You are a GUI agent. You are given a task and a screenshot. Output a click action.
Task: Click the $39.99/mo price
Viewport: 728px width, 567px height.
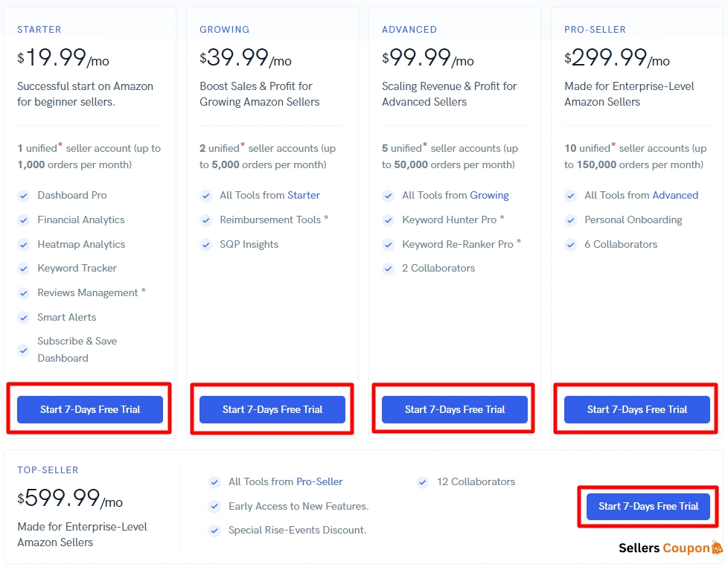click(246, 58)
